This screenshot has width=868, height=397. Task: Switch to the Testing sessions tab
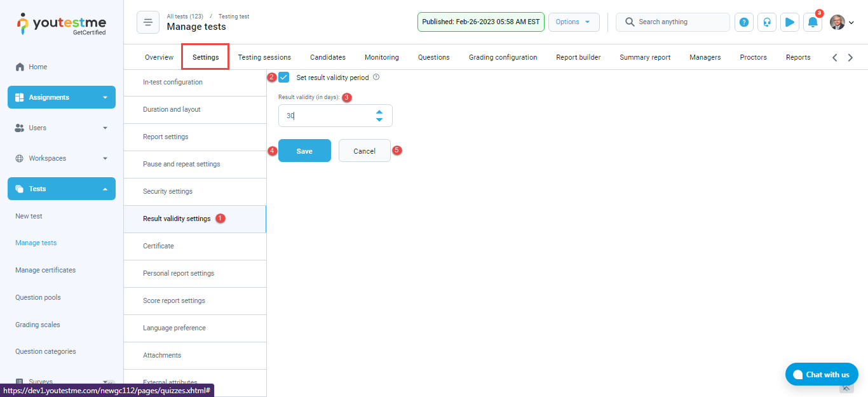264,57
